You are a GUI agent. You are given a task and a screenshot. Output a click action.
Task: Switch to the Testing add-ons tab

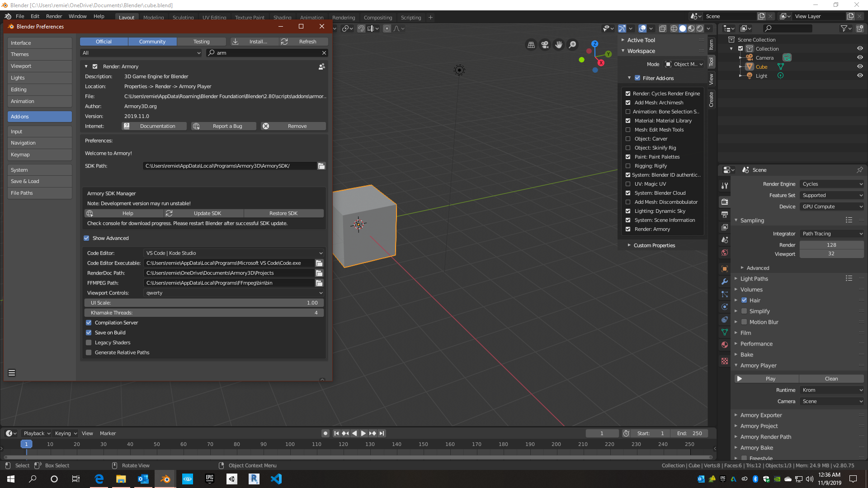201,42
